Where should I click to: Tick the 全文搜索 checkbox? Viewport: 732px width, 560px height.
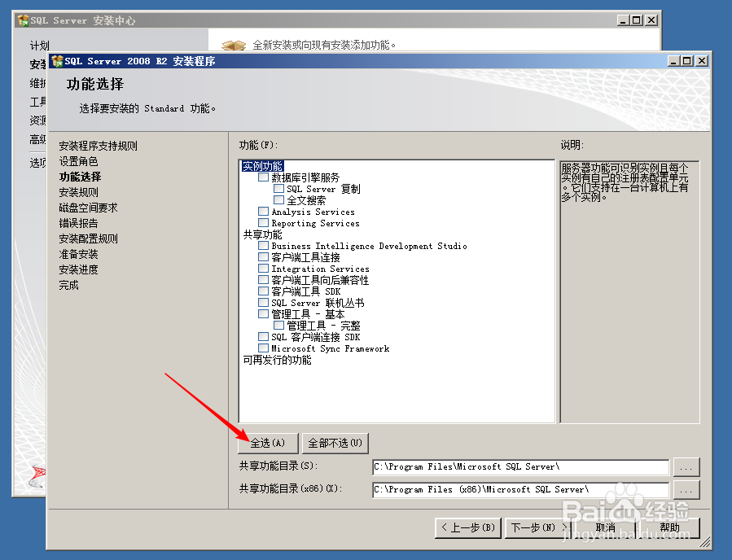tap(278, 199)
